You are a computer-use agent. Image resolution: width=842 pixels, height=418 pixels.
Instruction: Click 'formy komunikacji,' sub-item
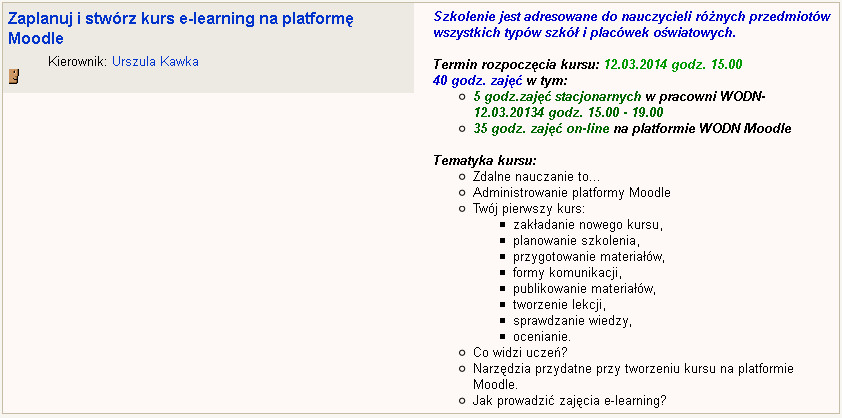(x=567, y=272)
